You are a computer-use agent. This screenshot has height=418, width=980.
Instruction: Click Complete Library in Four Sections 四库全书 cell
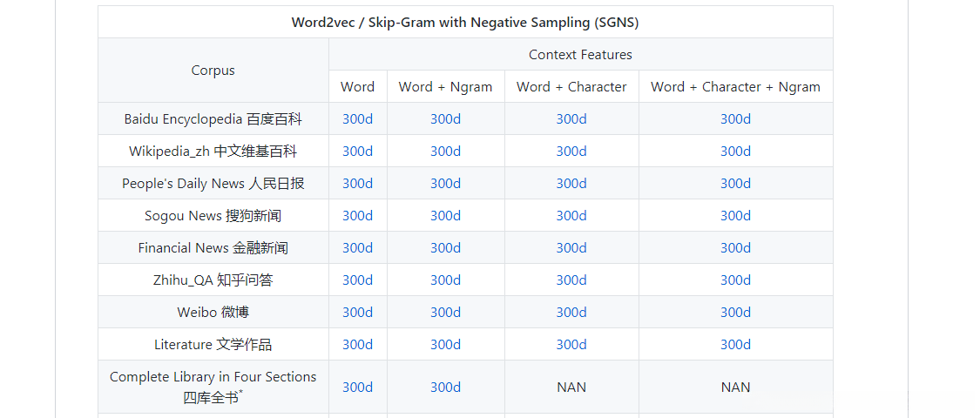pos(213,387)
